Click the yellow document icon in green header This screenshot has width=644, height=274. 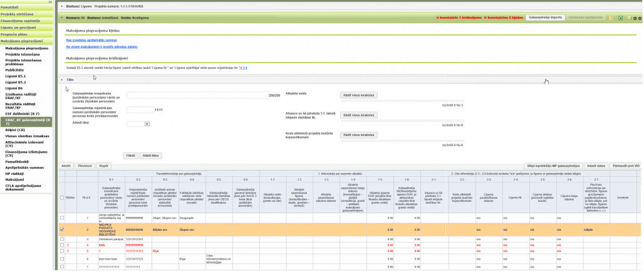click(611, 18)
